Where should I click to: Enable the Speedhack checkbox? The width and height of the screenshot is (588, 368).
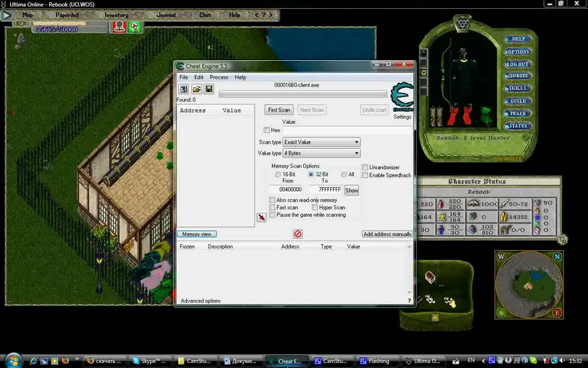(x=365, y=175)
